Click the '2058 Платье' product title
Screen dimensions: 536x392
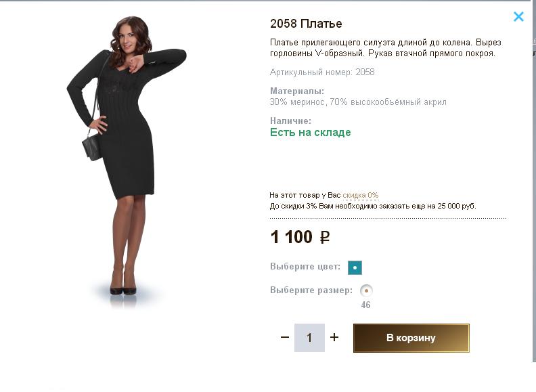coord(306,24)
